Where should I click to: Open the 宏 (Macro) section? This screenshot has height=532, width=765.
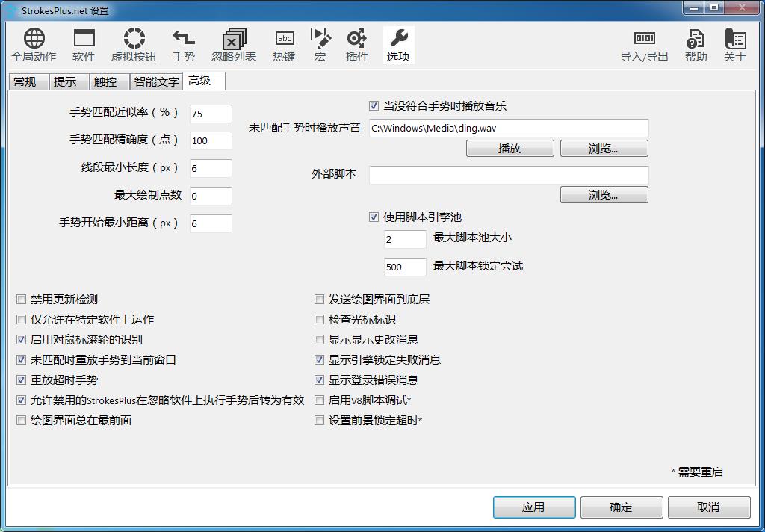320,43
